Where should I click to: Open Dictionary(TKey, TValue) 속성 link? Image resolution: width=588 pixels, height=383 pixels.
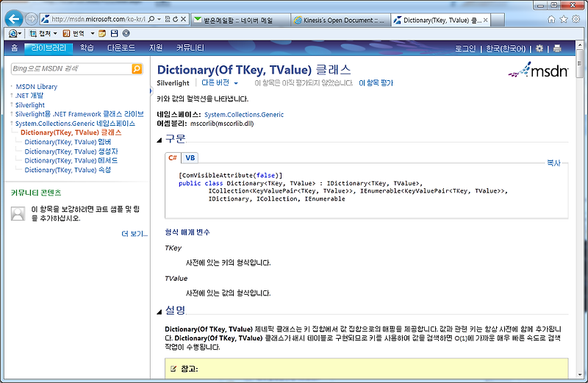(x=68, y=170)
